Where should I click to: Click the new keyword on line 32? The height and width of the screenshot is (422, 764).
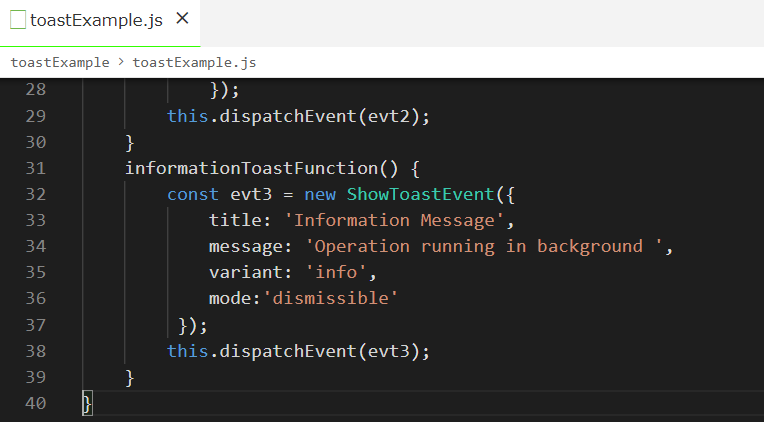320,195
